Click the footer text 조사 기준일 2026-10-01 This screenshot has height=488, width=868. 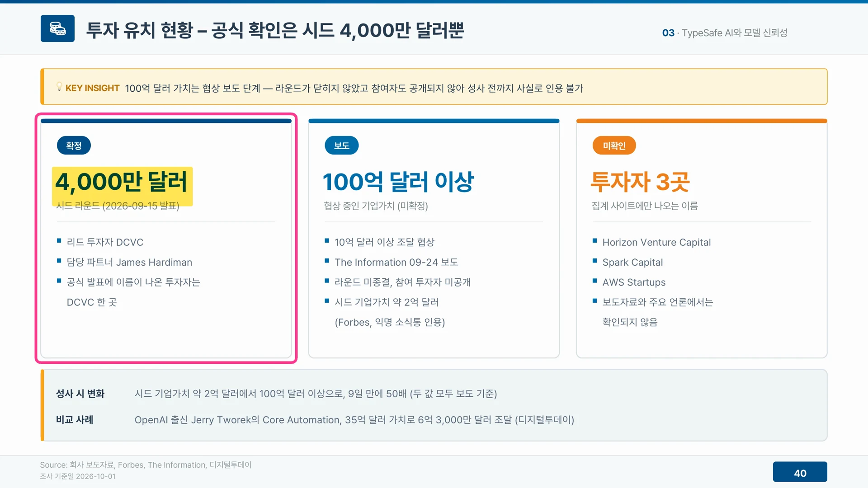pos(78,476)
